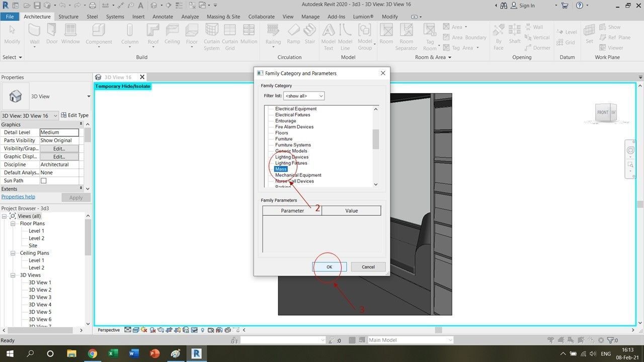Open the 3D View 16 instance selector
The height and width of the screenshot is (362, 644).
pyautogui.click(x=30, y=116)
